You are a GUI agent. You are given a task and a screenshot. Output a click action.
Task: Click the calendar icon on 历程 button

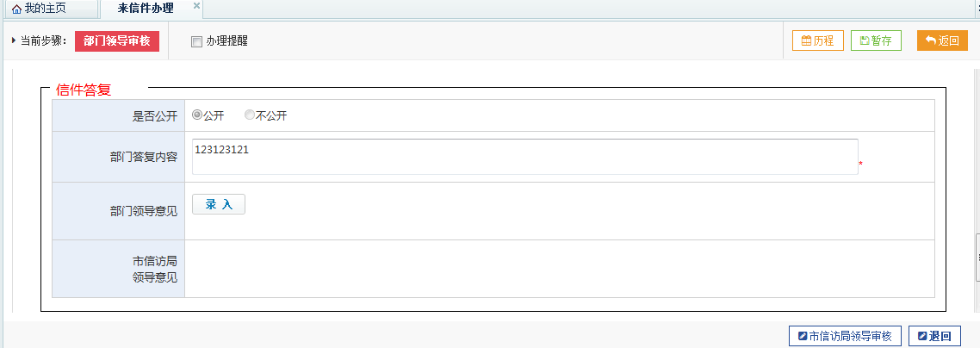point(806,40)
